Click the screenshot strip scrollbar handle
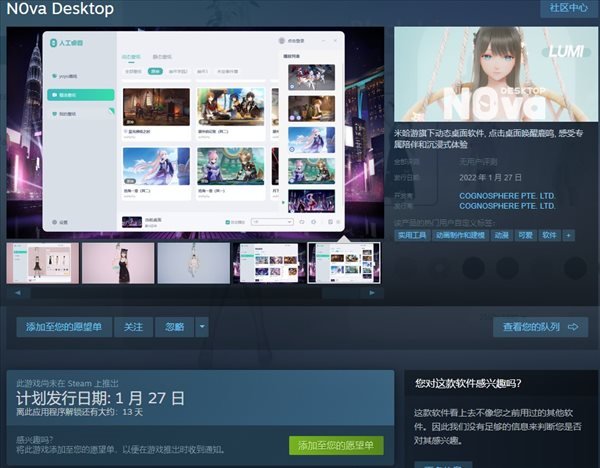 341,293
